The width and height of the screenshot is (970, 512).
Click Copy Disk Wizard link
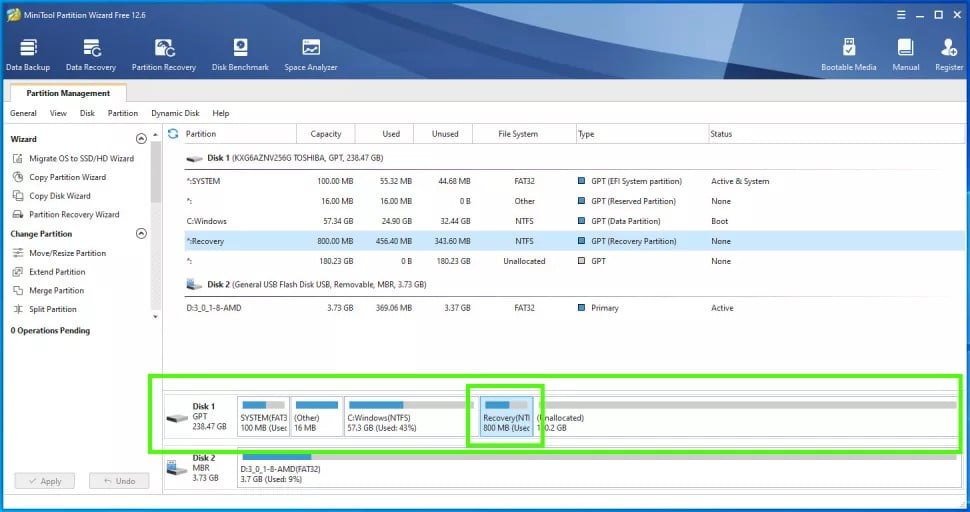[x=60, y=195]
